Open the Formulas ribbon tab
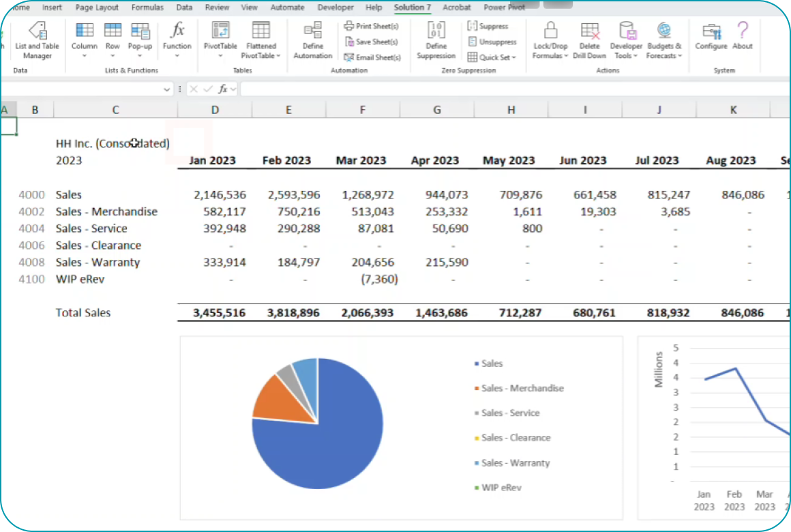The image size is (791, 532). coord(147,8)
